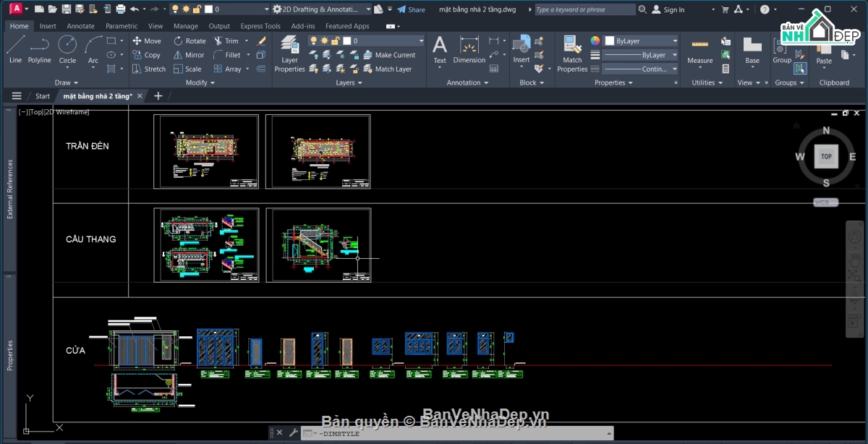
Task: Click Sign In in title bar
Action: [668, 9]
